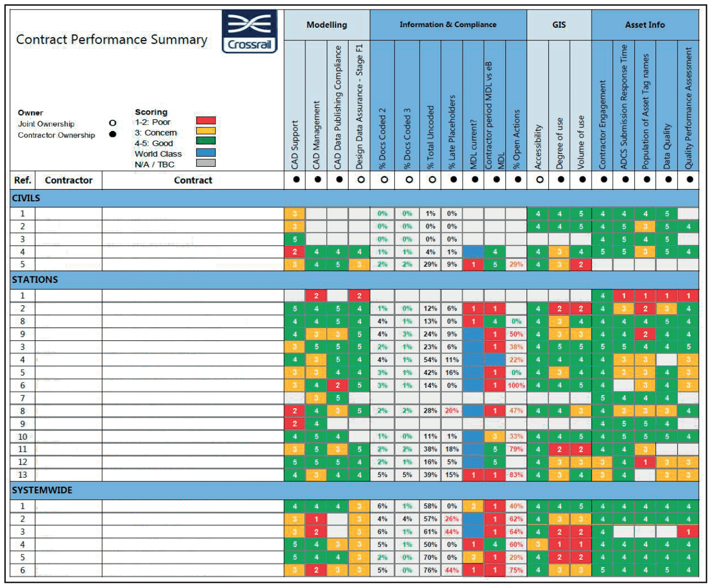Viewport: 711px width, 588px height.
Task: Click the % Open Actions column heading
Action: (x=516, y=140)
